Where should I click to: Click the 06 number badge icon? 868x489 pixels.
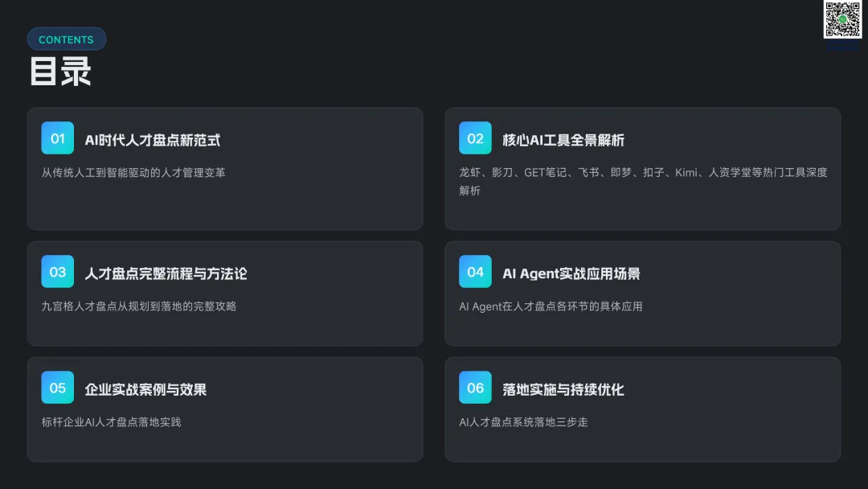coord(475,388)
